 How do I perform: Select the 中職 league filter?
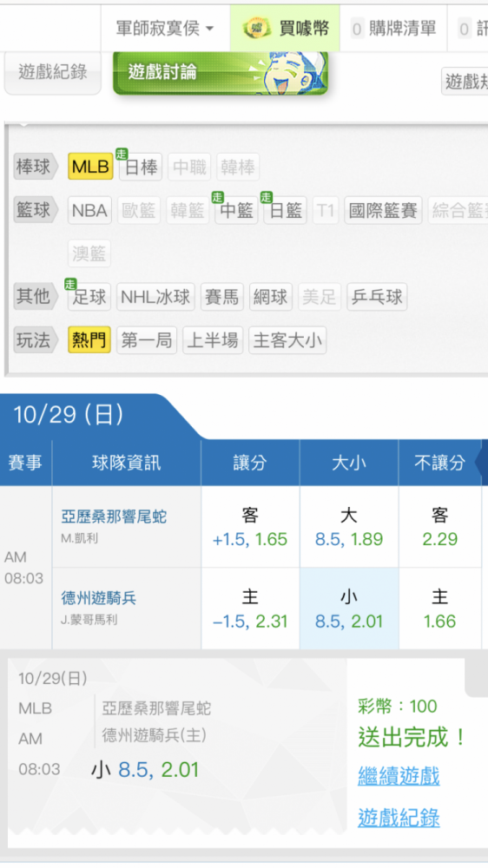189,167
